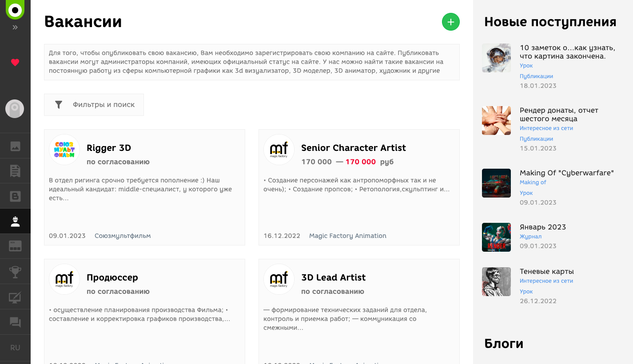Select the vacancies worker icon in sidebar
This screenshot has width=633, height=364.
pyautogui.click(x=15, y=221)
